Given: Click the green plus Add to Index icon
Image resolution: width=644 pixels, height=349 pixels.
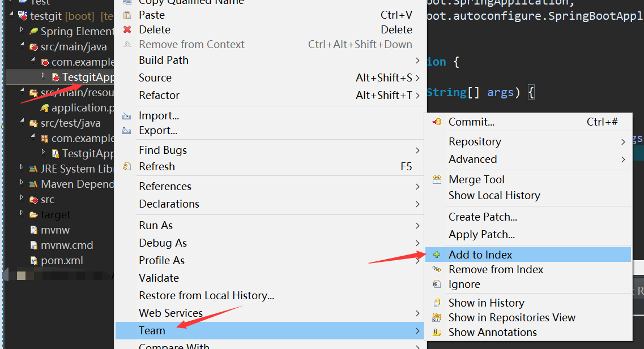Looking at the screenshot, I should [x=437, y=255].
